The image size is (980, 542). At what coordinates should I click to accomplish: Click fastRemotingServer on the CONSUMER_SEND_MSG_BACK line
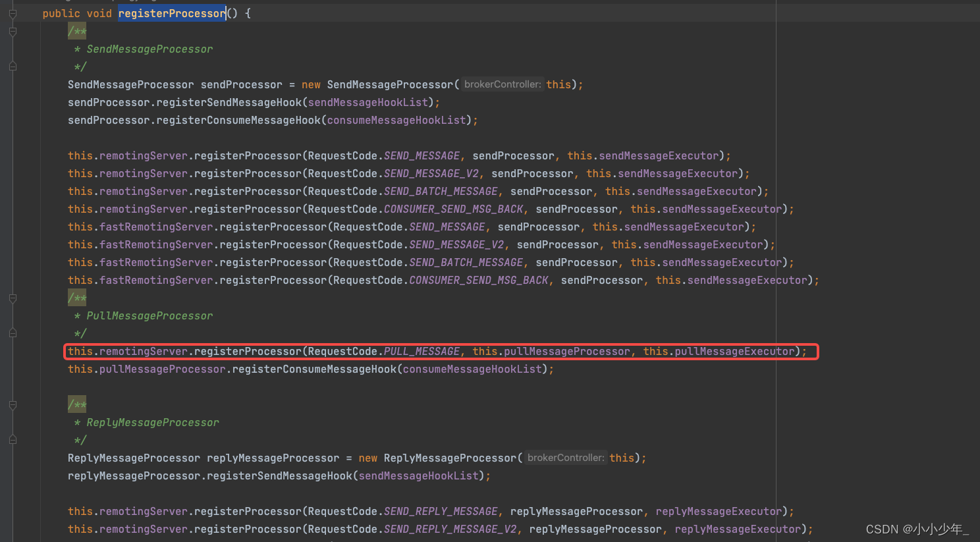[156, 280]
